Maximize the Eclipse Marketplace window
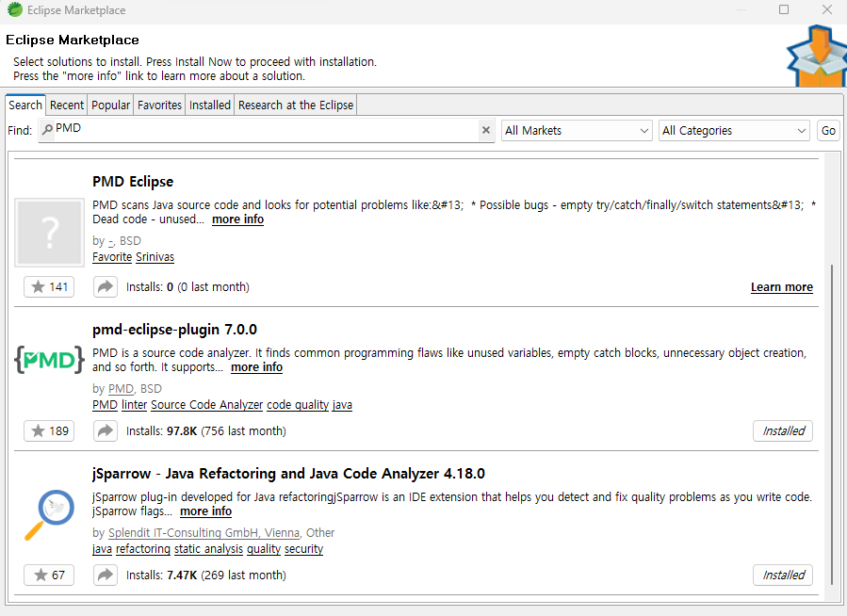 [x=784, y=9]
